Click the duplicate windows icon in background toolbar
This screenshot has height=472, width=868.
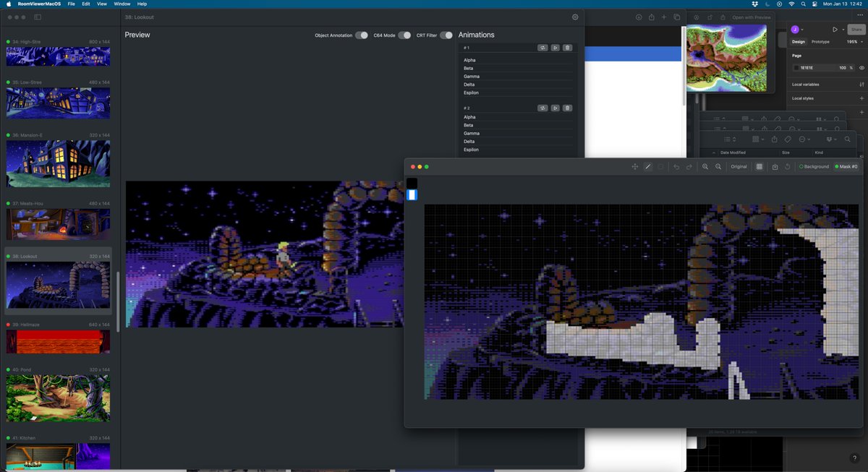(x=676, y=17)
